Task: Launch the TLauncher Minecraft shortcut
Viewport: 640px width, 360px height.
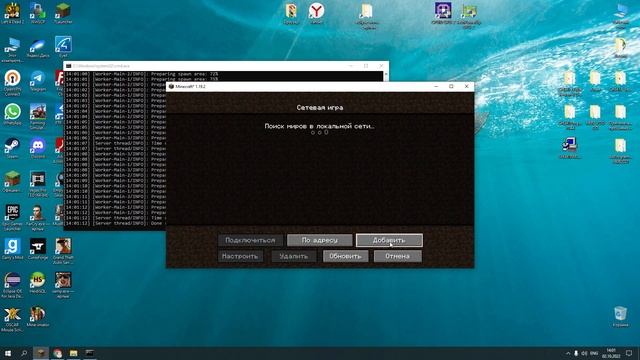Action: click(x=63, y=13)
